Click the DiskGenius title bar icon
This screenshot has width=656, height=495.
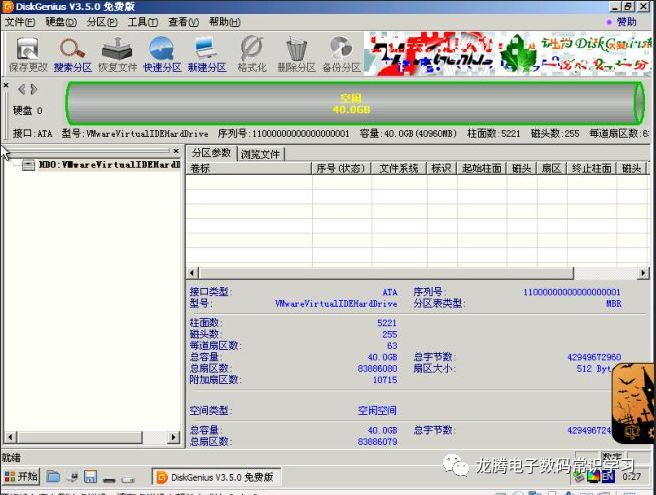click(8, 7)
